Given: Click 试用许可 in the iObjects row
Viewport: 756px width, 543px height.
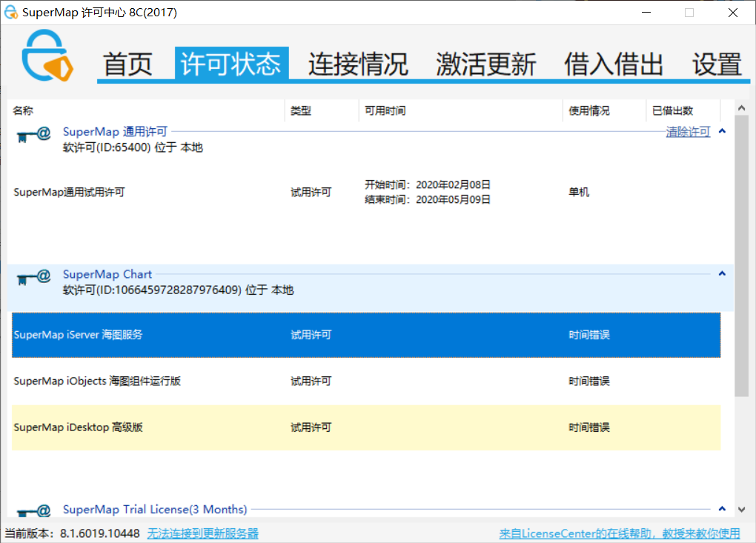Looking at the screenshot, I should [x=311, y=381].
